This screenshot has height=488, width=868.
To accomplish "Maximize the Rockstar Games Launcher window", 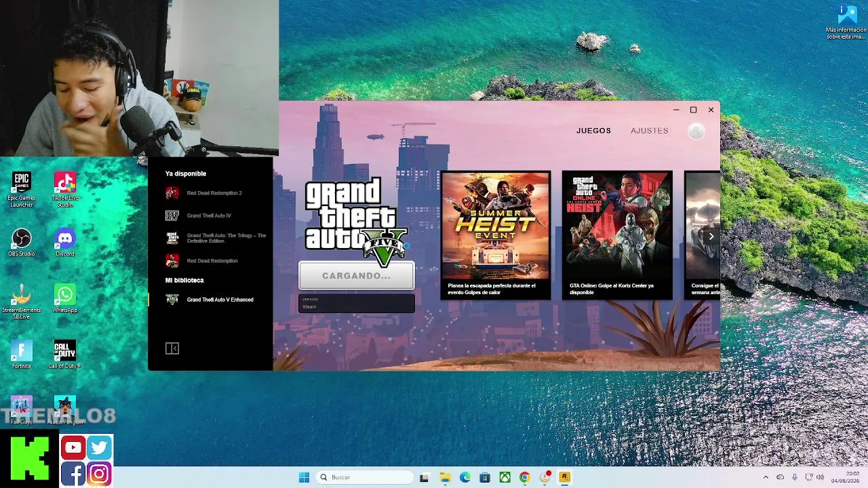I will pos(693,110).
